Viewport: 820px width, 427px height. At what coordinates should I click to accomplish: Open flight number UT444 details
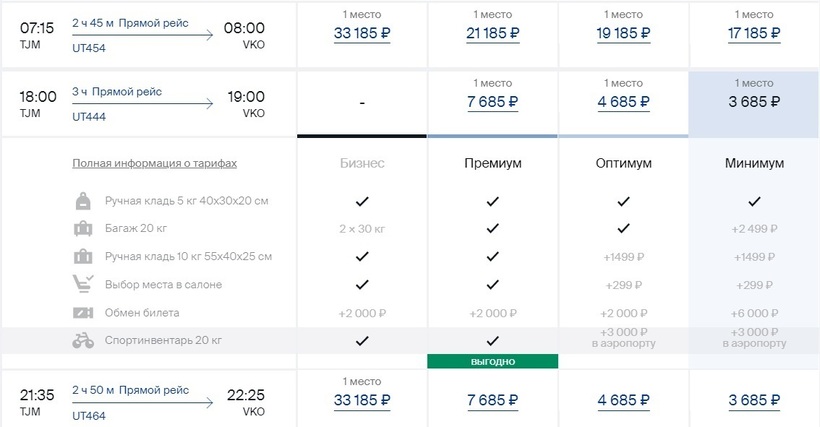tap(89, 117)
